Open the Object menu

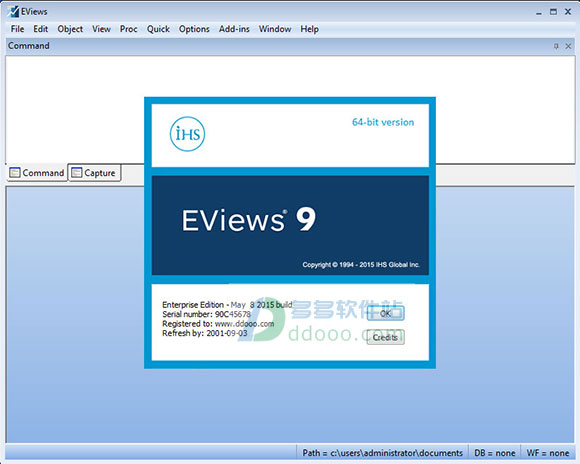(x=70, y=29)
